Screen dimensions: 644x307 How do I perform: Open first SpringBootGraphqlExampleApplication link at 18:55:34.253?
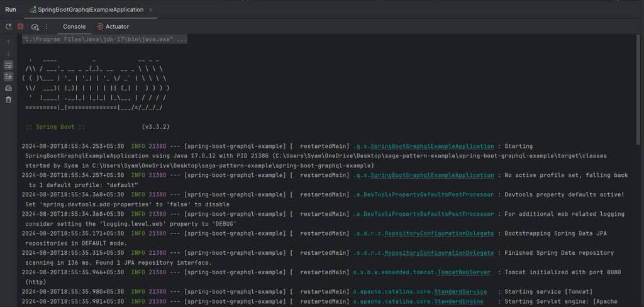click(433, 147)
